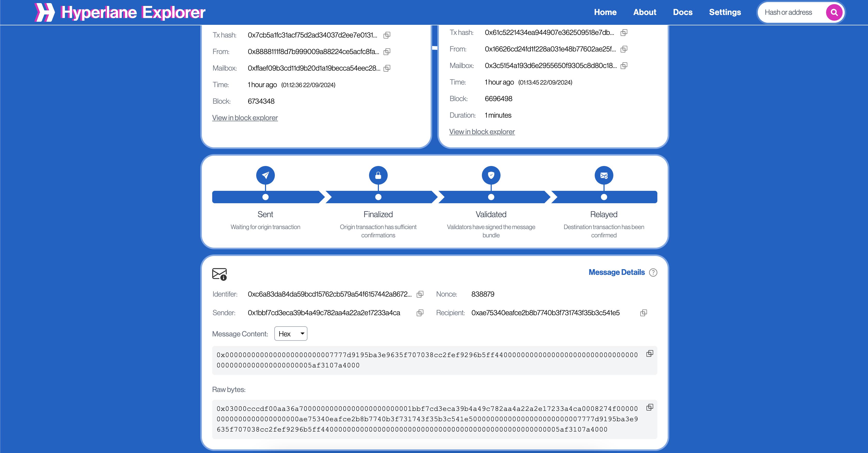Image resolution: width=868 pixels, height=453 pixels.
Task: Click the Validated stage shield icon
Action: coord(491,175)
